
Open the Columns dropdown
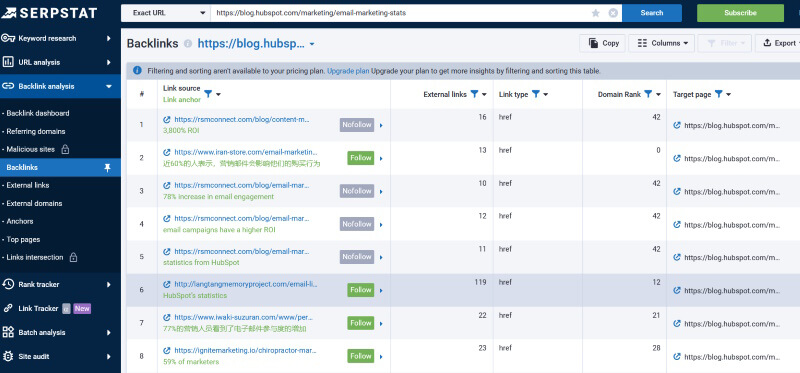tap(661, 43)
